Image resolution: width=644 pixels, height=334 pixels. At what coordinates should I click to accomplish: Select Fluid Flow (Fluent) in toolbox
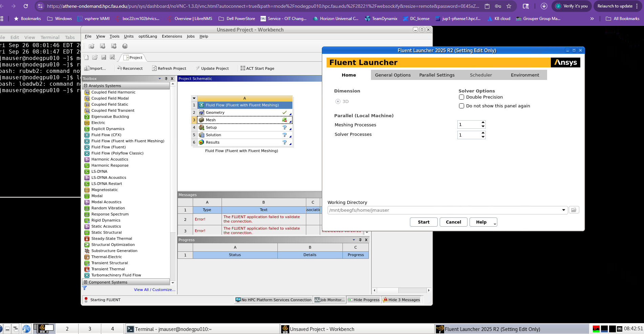point(108,147)
